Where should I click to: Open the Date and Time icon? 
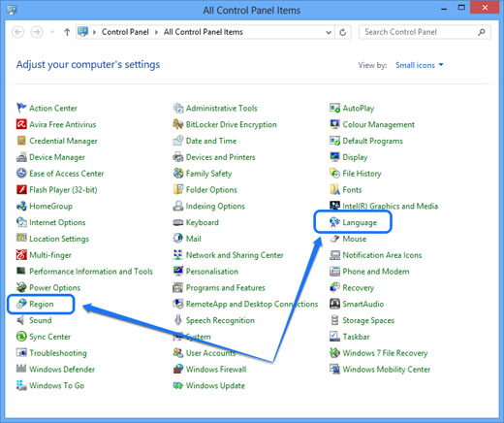[x=178, y=141]
